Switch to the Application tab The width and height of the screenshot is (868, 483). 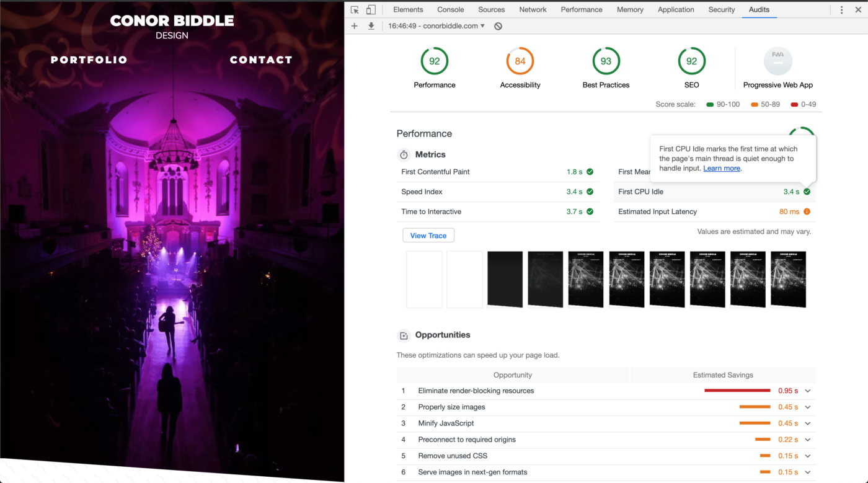[x=676, y=10]
